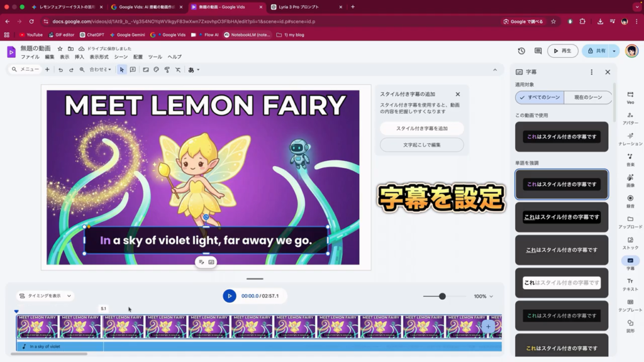Click 文字起こしで編集 button
The width and height of the screenshot is (644, 362).
point(421,145)
